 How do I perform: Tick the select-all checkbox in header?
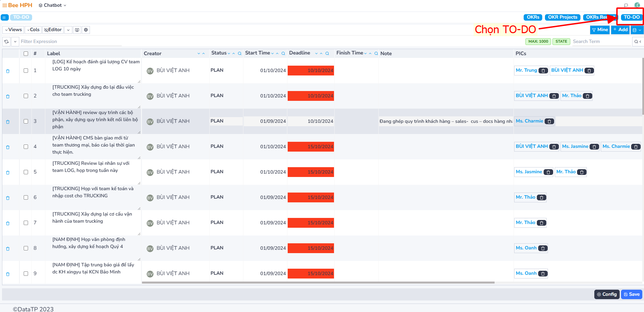[26, 53]
